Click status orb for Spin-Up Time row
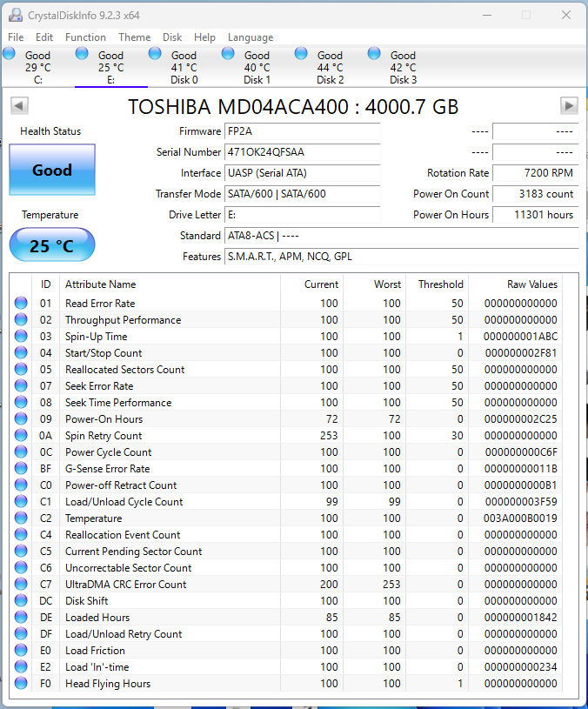Viewport: 588px width, 709px height. click(x=21, y=336)
